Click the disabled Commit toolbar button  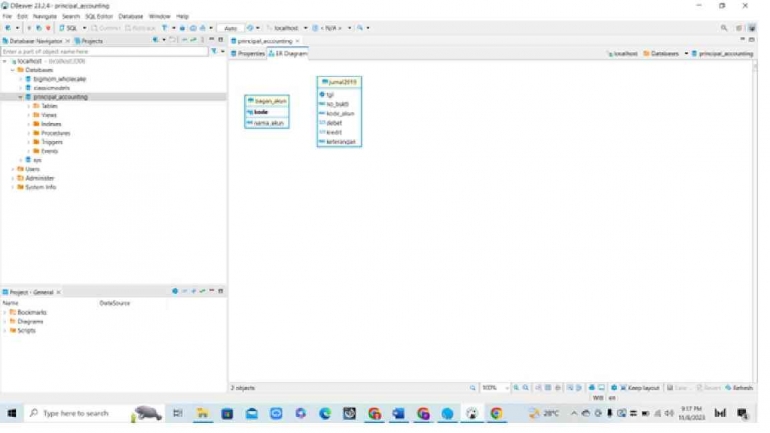pyautogui.click(x=106, y=28)
